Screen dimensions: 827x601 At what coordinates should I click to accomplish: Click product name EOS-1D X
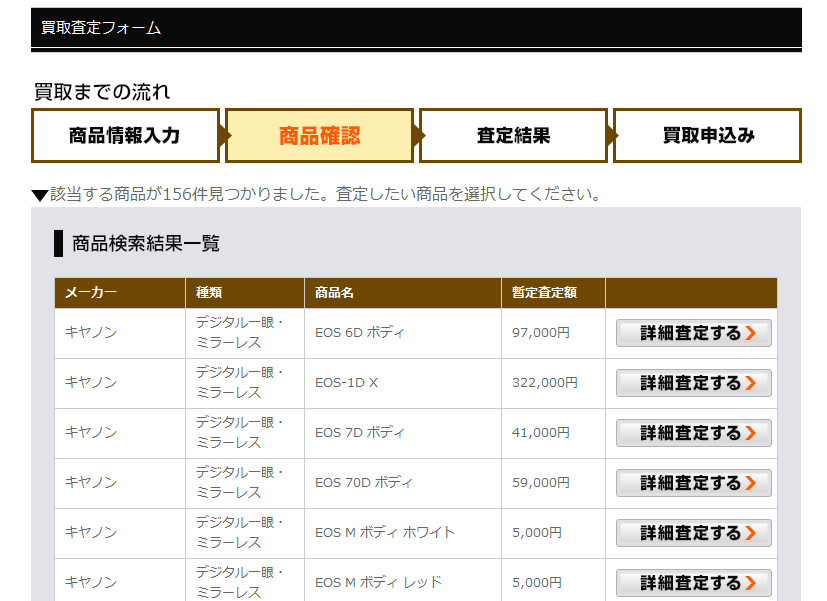(x=347, y=383)
